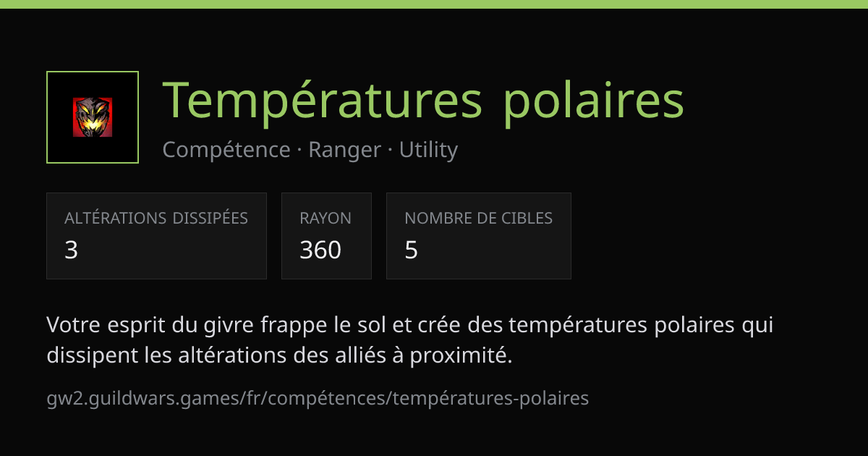The image size is (868, 456).
Task: Select the Nombre de cibles stat card
Action: tap(479, 236)
